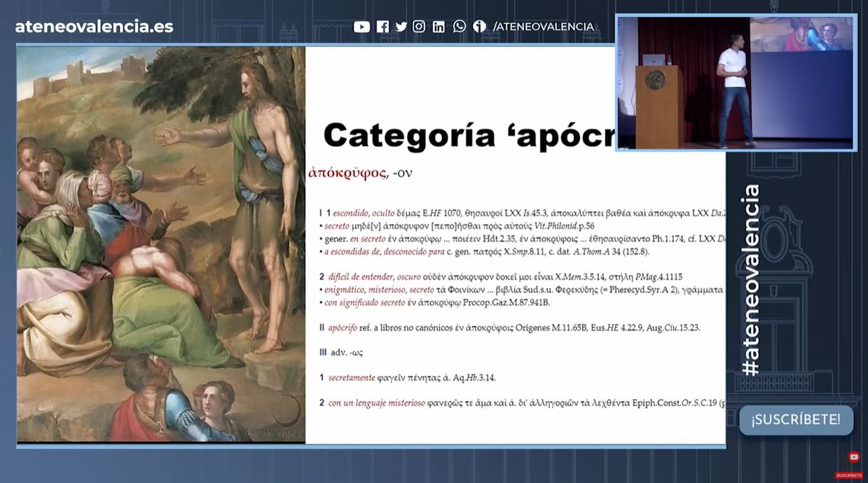Viewport: 868px width, 483px height.
Task: Click the definition 'enigmático, misterioso, secreto'
Action: tap(379, 289)
